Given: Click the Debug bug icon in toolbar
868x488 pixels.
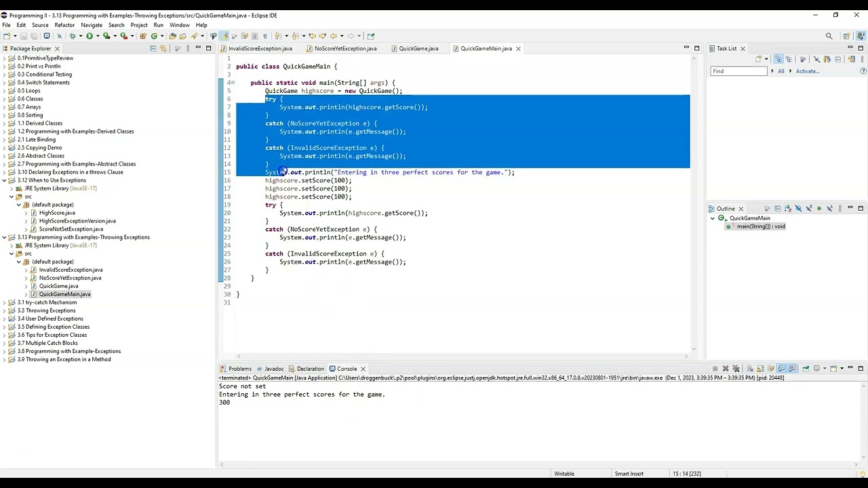Looking at the screenshot, I should point(73,36).
